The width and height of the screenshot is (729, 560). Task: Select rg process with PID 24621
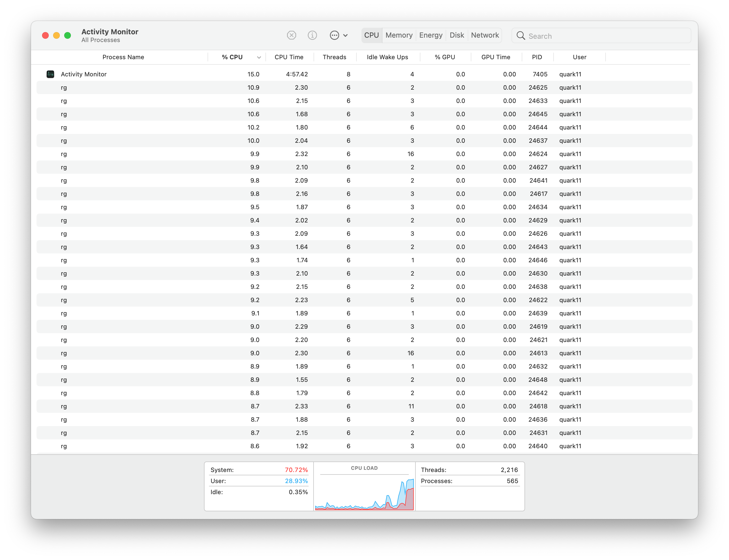(364, 340)
